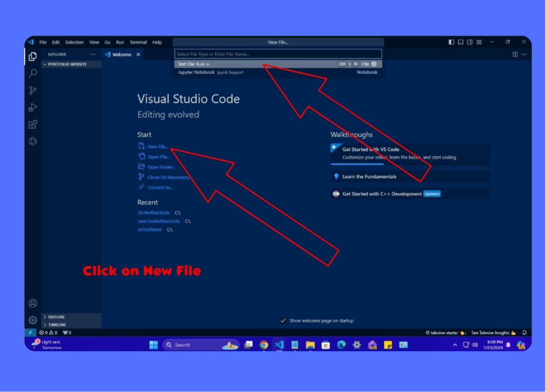The image size is (546, 392).
Task: Click the taskbar Search box
Action: [x=201, y=345]
